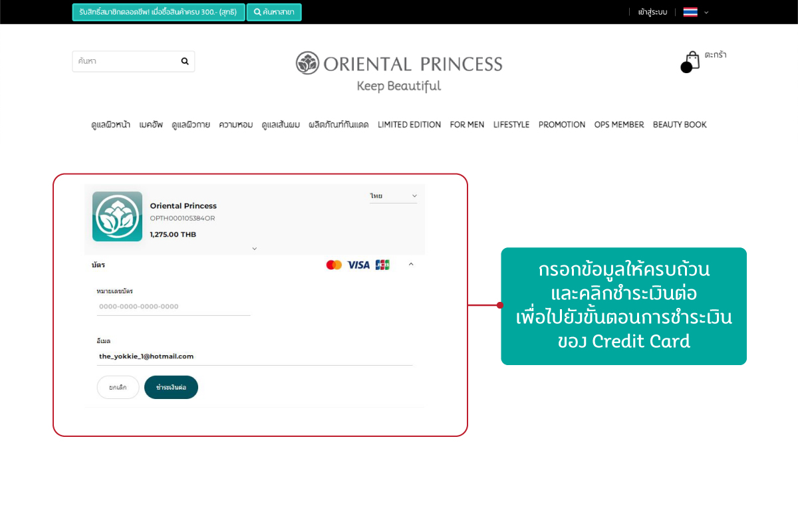The height and width of the screenshot is (532, 798).
Task: Click the Oriental Princess merchant thumbnail
Action: pyautogui.click(x=117, y=216)
